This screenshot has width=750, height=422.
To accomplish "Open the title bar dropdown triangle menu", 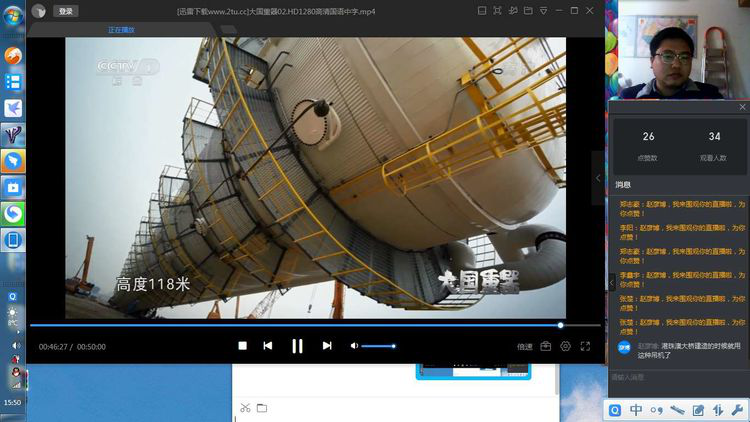I will tap(543, 11).
